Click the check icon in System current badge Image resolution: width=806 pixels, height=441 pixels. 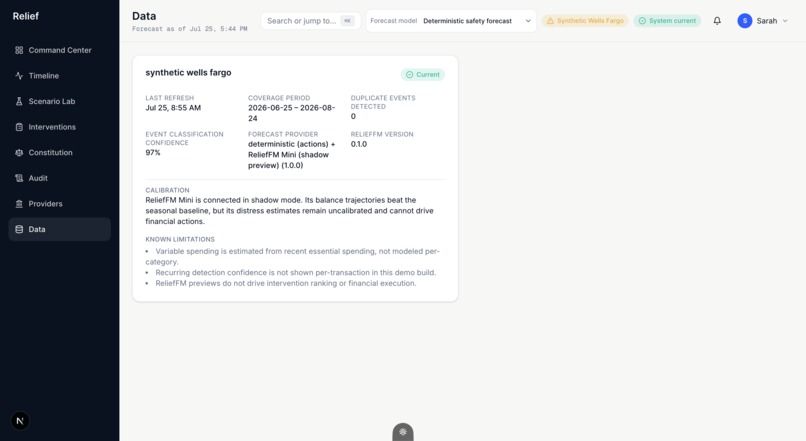click(642, 21)
